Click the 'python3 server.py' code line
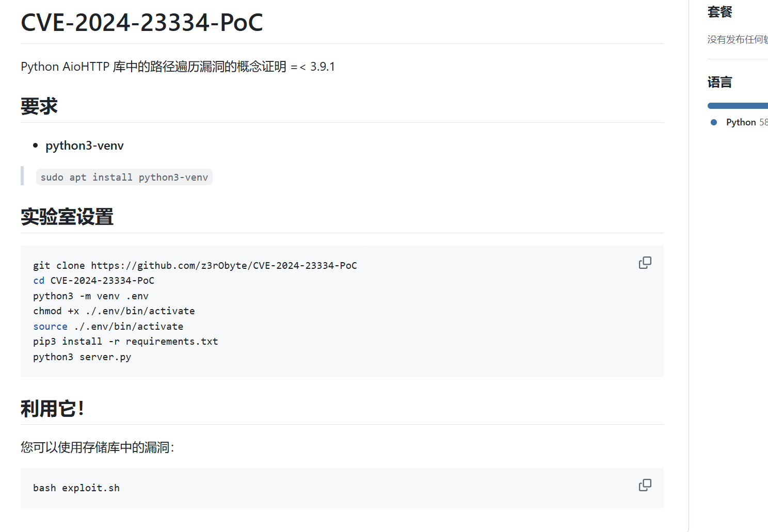The height and width of the screenshot is (532, 768). (x=82, y=357)
